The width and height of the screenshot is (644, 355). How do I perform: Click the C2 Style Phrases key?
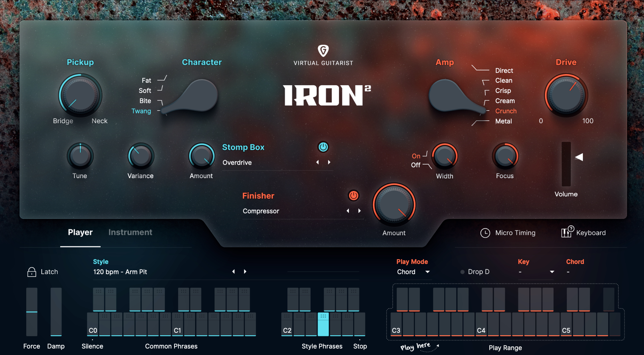(x=287, y=324)
